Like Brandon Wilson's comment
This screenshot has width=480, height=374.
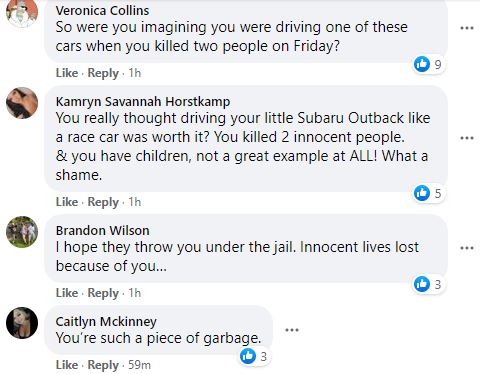click(x=67, y=293)
